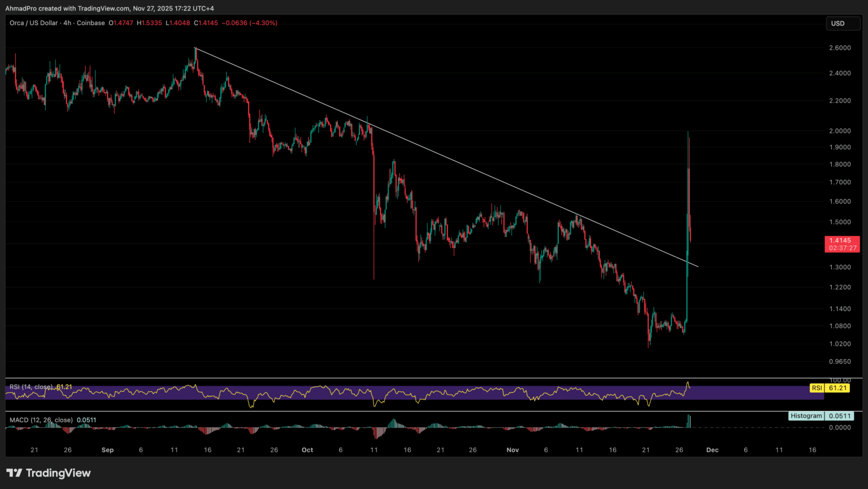Viewport: 868px width, 489px height.
Task: Click the 2.6000 price axis label
Action: click(840, 48)
